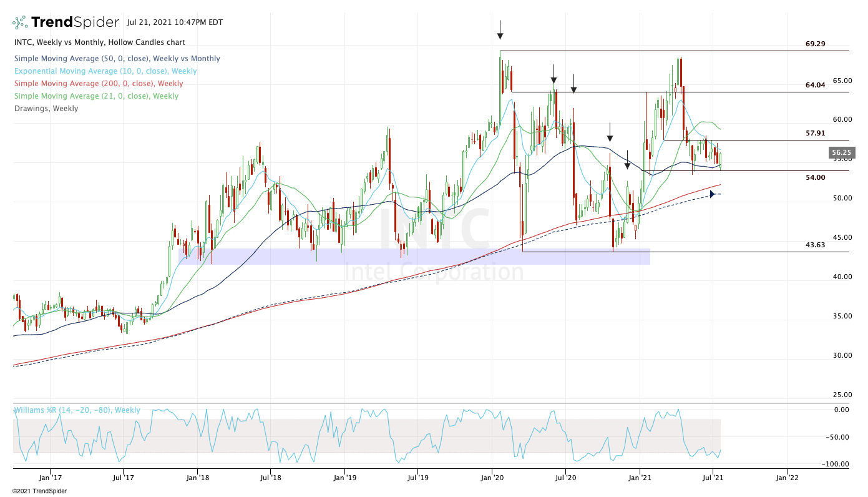Select the 69.29 price level label
This screenshot has width=868, height=497.
[x=815, y=44]
